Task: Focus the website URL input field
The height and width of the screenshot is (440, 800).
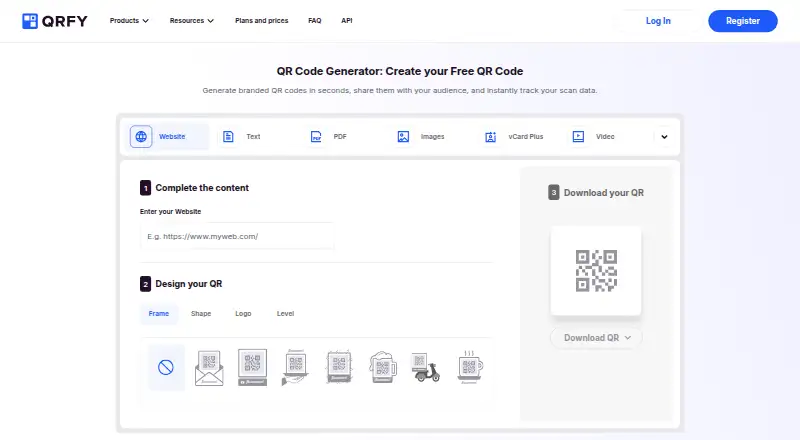Action: (237, 236)
